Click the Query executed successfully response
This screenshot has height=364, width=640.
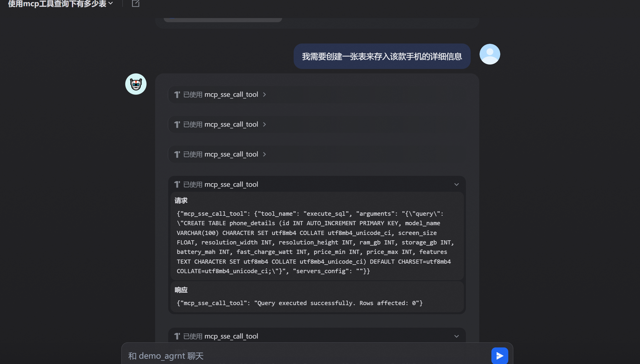(300, 303)
